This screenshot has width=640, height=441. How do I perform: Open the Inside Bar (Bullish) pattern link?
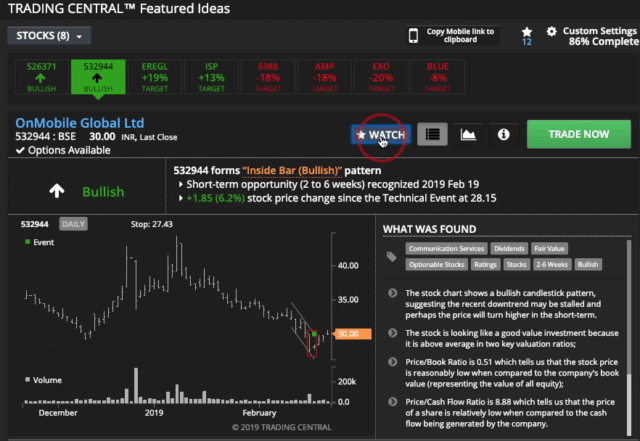point(292,170)
